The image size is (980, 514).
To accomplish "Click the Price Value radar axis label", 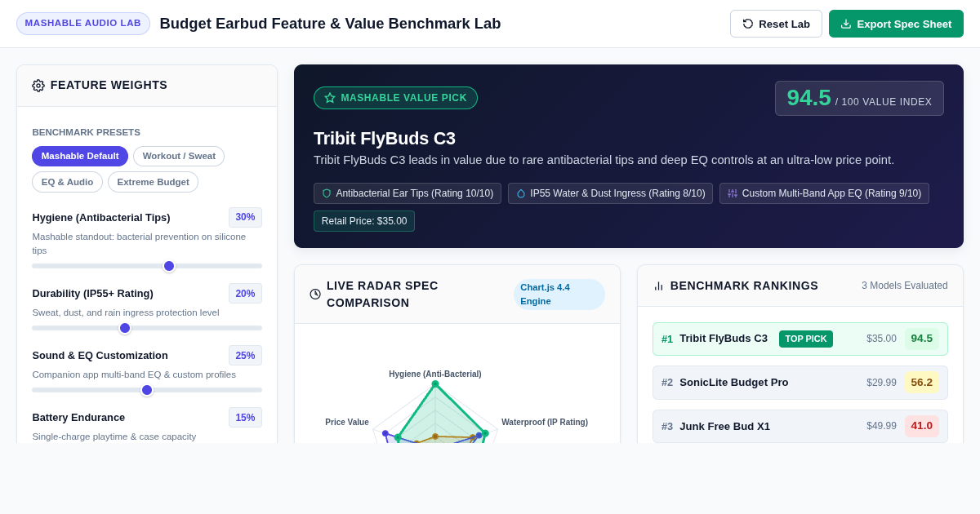I will coord(347,422).
